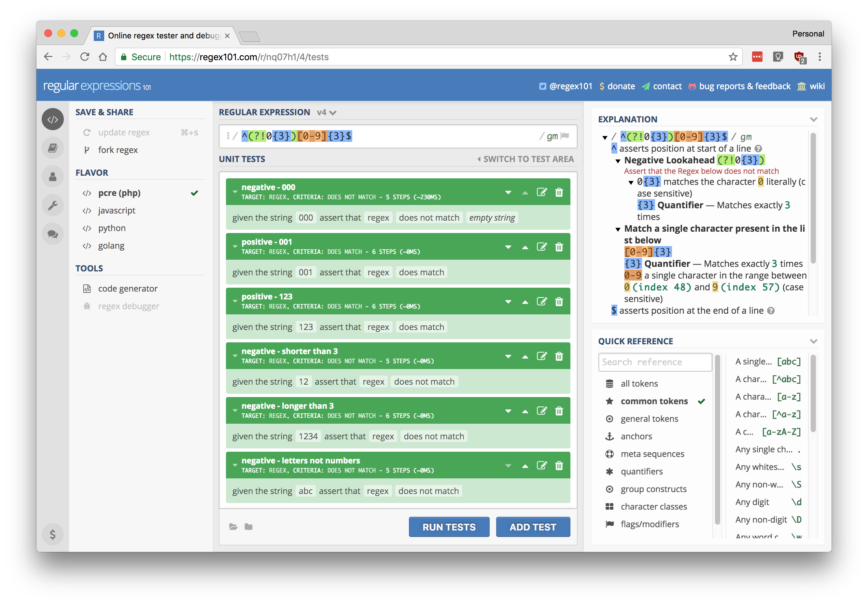Open 'flags/modifiers' reference category

pyautogui.click(x=655, y=524)
